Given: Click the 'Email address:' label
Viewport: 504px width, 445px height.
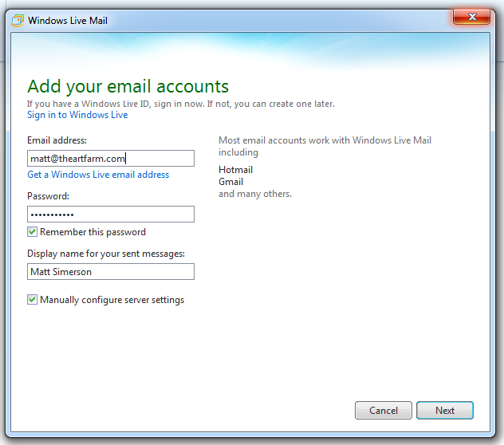Looking at the screenshot, I should point(57,140).
